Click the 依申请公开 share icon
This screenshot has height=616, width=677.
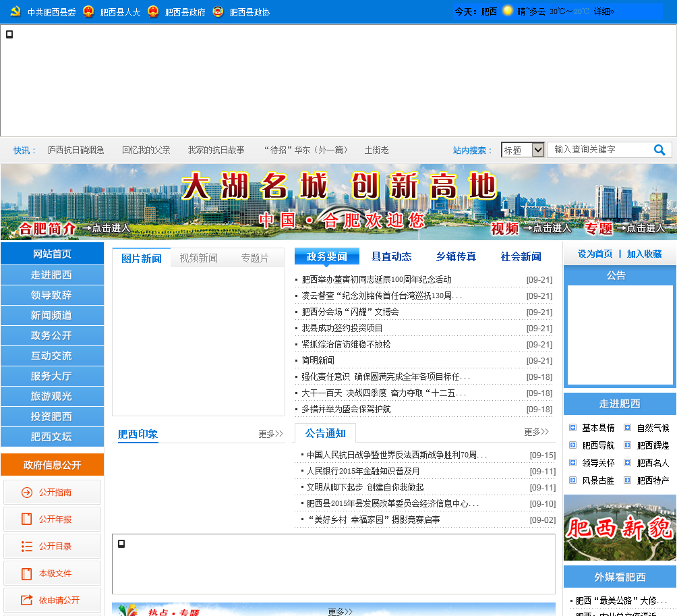point(27,600)
